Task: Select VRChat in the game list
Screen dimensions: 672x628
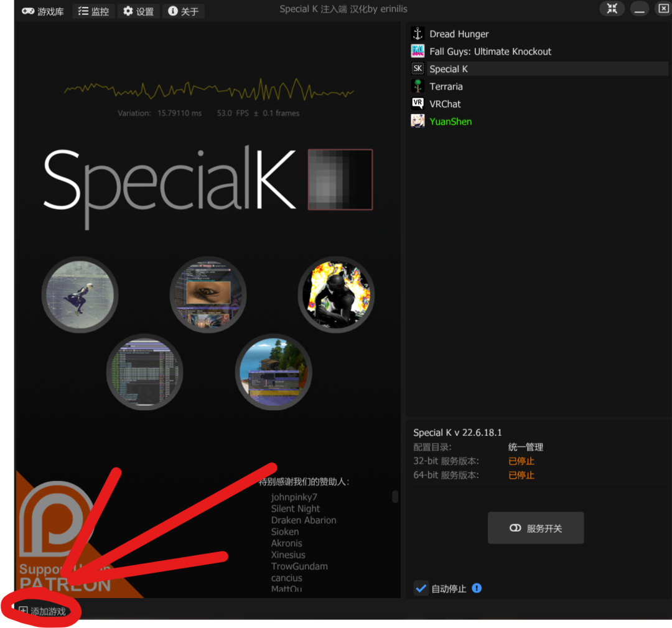Action: [445, 104]
